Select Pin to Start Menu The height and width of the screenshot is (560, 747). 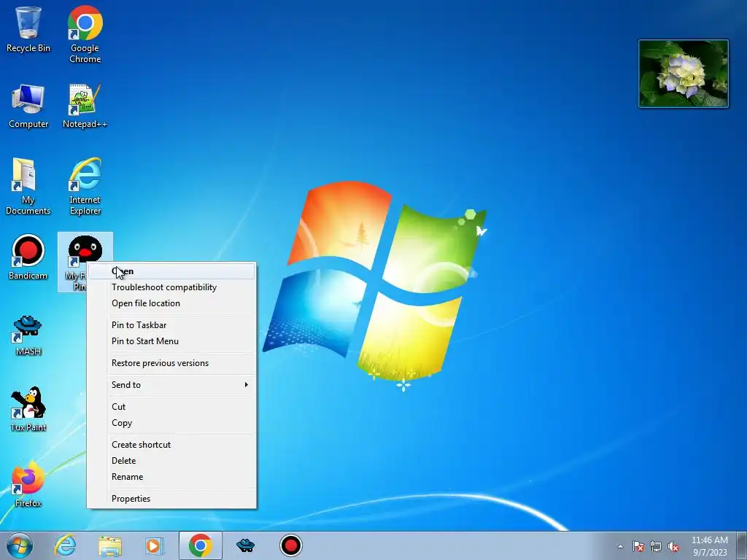[172, 341]
